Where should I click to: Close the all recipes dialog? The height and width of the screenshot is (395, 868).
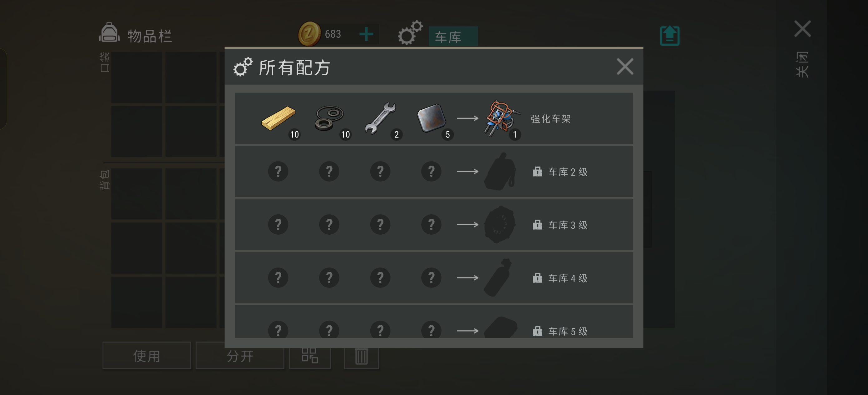pos(625,66)
